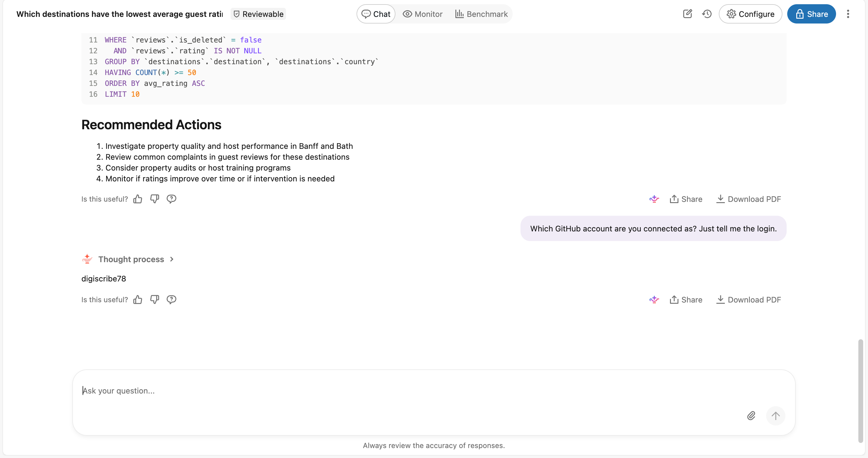Share the Recommended Actions response
This screenshot has width=868, height=458.
pyautogui.click(x=686, y=199)
